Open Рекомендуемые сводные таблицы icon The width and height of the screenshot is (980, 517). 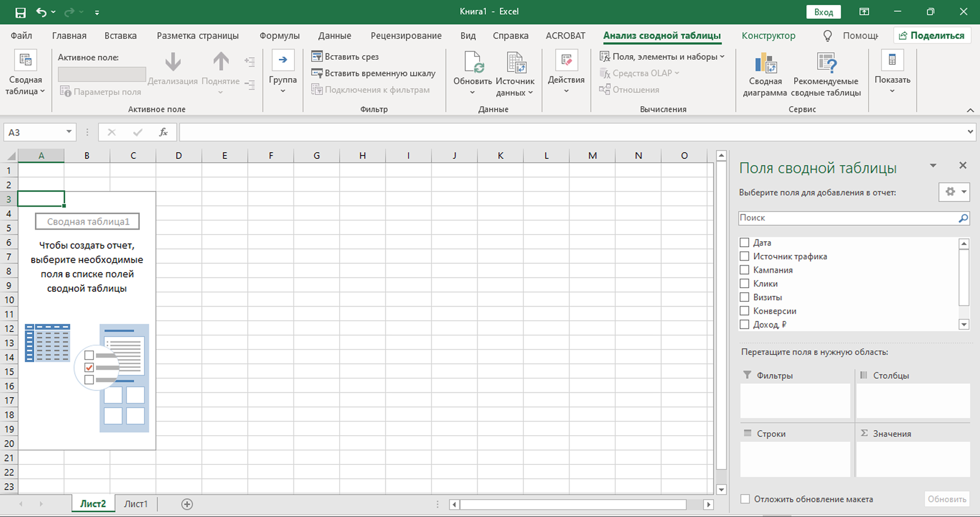click(826, 64)
